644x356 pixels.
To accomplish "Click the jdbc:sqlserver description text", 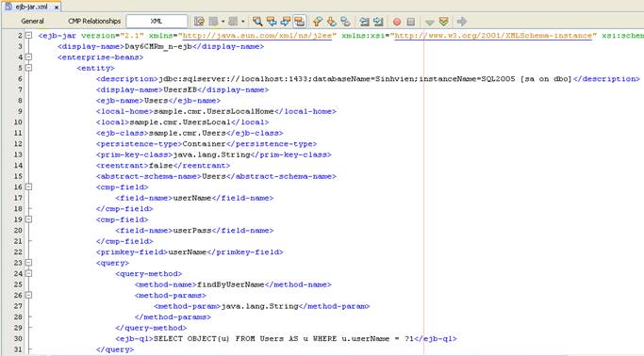I will tap(366, 79).
